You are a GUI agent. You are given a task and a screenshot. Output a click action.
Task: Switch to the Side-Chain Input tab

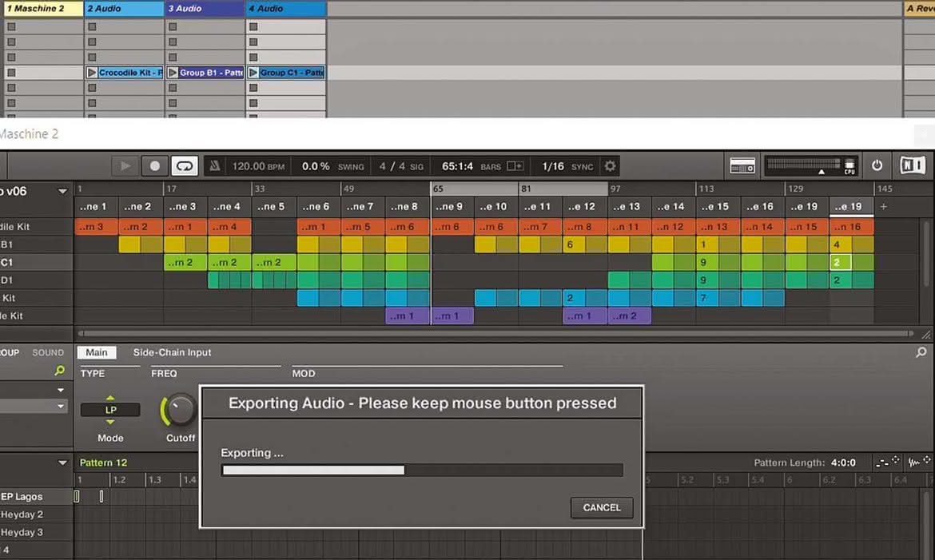pos(172,352)
